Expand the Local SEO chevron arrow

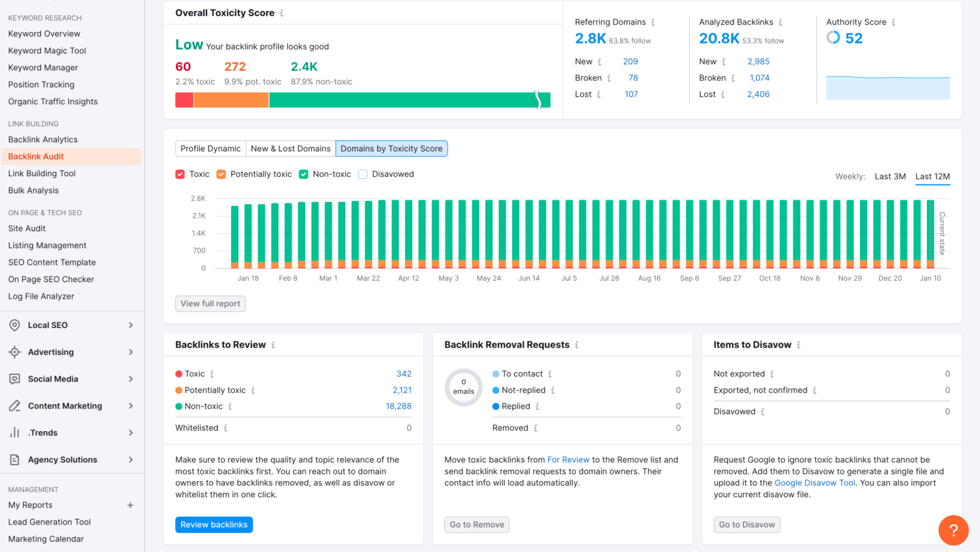click(131, 325)
